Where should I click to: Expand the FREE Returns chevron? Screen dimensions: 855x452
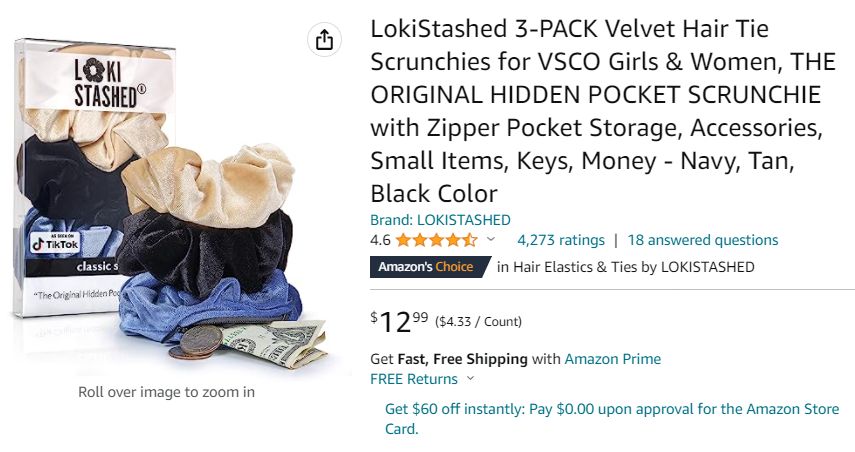pos(471,379)
